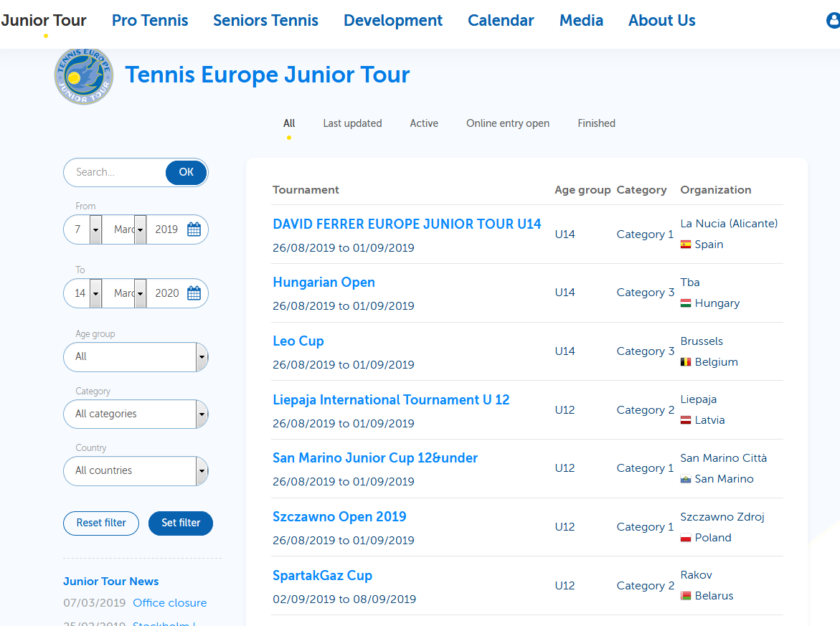
Task: Open the Junior Tour menu
Action: [43, 20]
